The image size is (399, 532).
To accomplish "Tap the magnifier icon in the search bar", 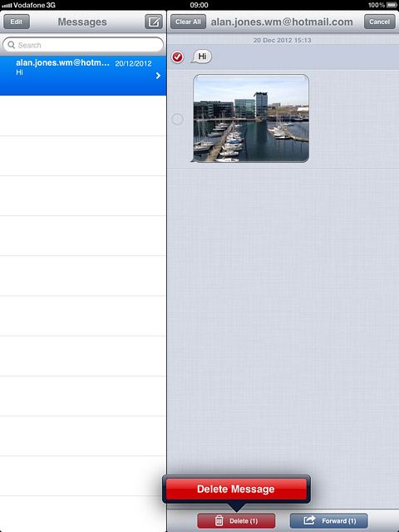I will 11,45.
